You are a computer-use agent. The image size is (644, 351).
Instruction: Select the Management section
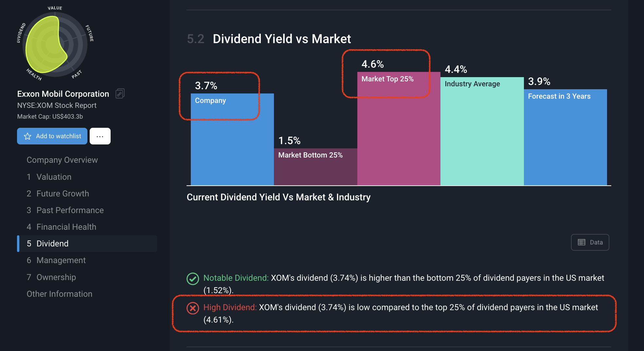coord(56,260)
